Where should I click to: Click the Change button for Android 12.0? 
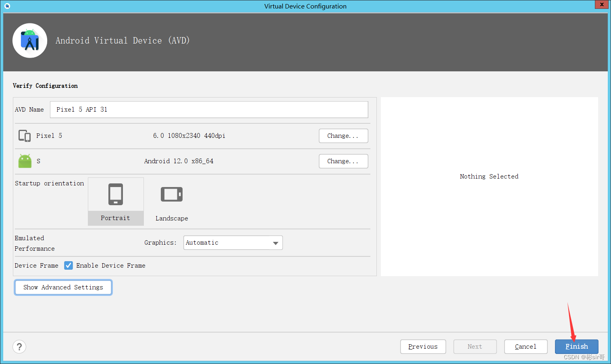(x=343, y=161)
